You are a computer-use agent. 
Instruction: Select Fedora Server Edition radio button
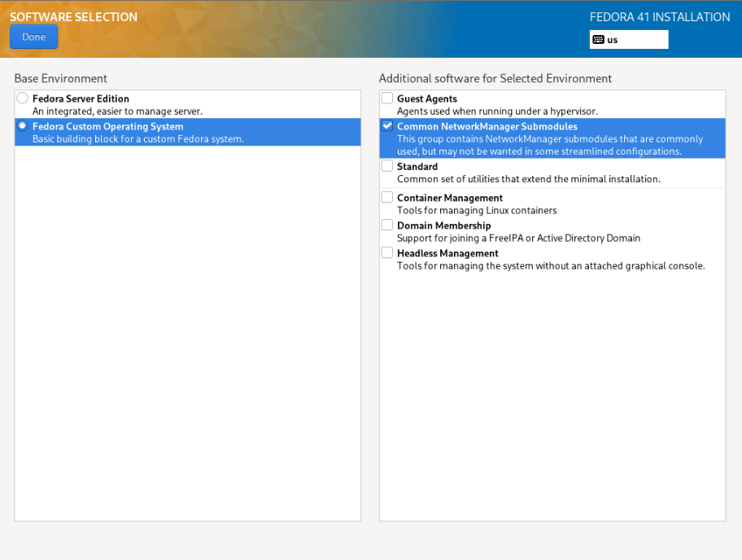[22, 98]
